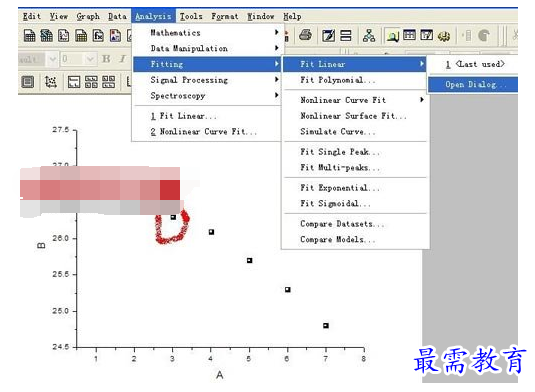Click Open Dialog... in Fit Linear submenu
Screen dimensions: 535x392
coord(473,85)
